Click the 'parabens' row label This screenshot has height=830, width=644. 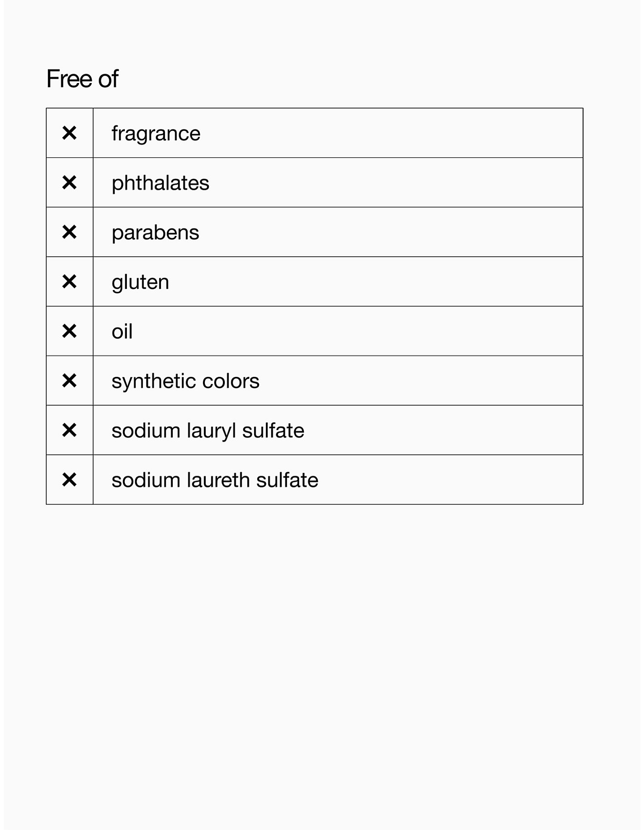(x=155, y=233)
